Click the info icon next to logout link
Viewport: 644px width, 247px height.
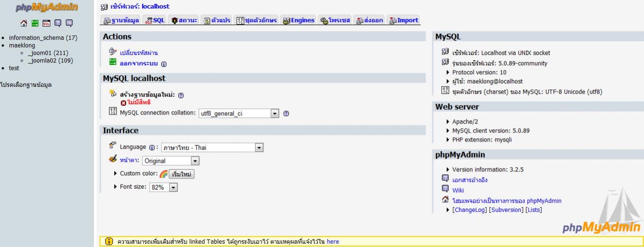(x=164, y=64)
